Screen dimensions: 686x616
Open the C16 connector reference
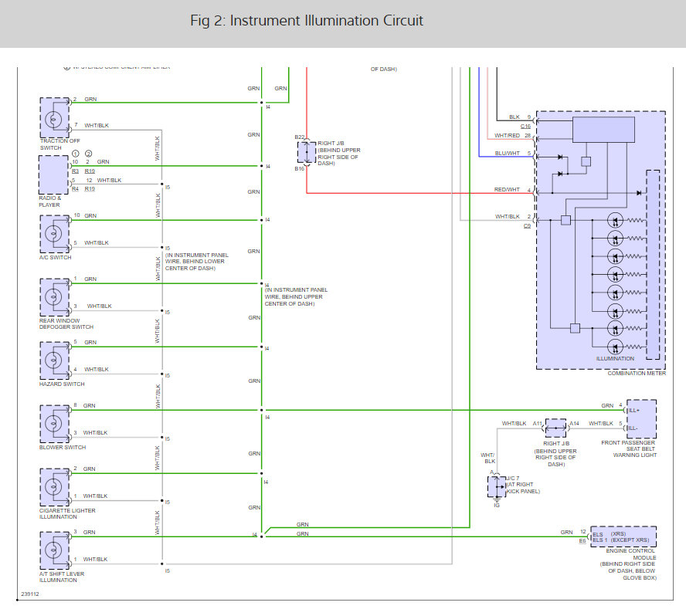click(525, 126)
